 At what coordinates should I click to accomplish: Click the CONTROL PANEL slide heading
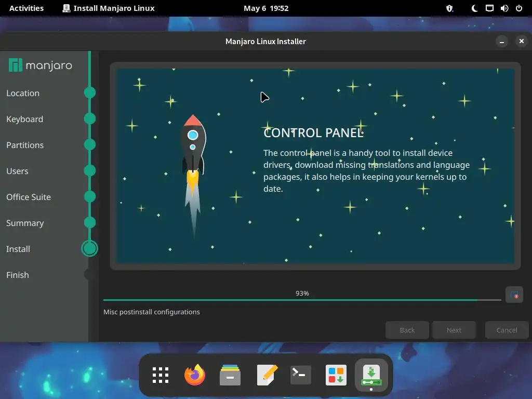[313, 132]
